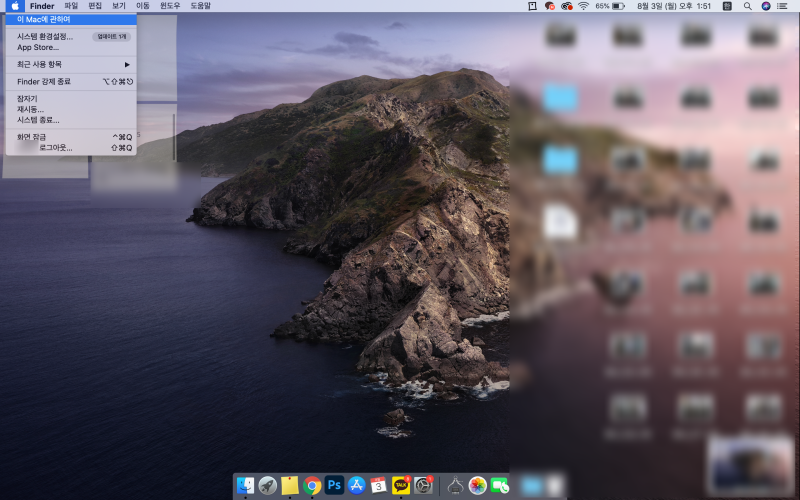The height and width of the screenshot is (500, 800).
Task: Open Photoshop from the Dock
Action: click(334, 485)
